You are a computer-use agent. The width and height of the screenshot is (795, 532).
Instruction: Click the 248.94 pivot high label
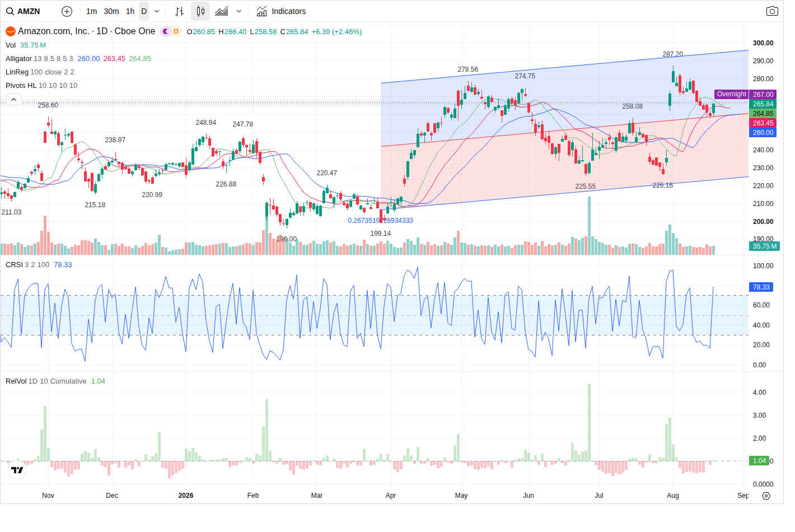pyautogui.click(x=205, y=123)
